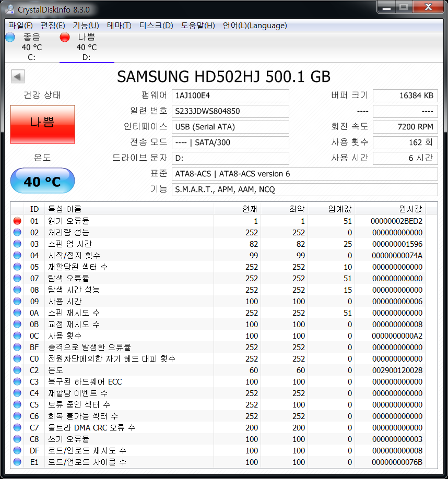Open the 기능(U) menu
This screenshot has height=479, width=448.
point(86,26)
